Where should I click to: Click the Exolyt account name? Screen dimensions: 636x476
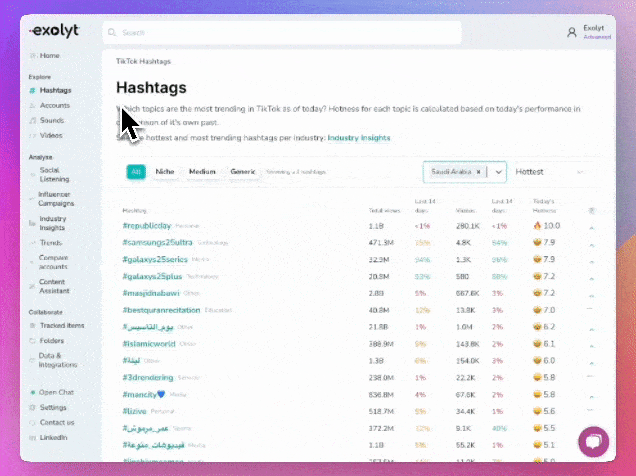593,28
